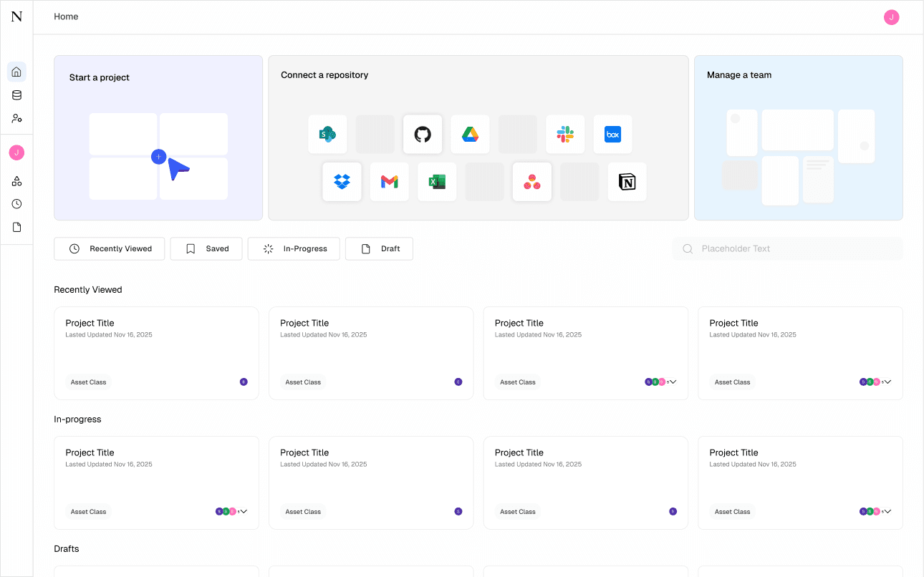This screenshot has width=924, height=577.
Task: Click the N logo in the sidebar
Action: click(x=16, y=16)
